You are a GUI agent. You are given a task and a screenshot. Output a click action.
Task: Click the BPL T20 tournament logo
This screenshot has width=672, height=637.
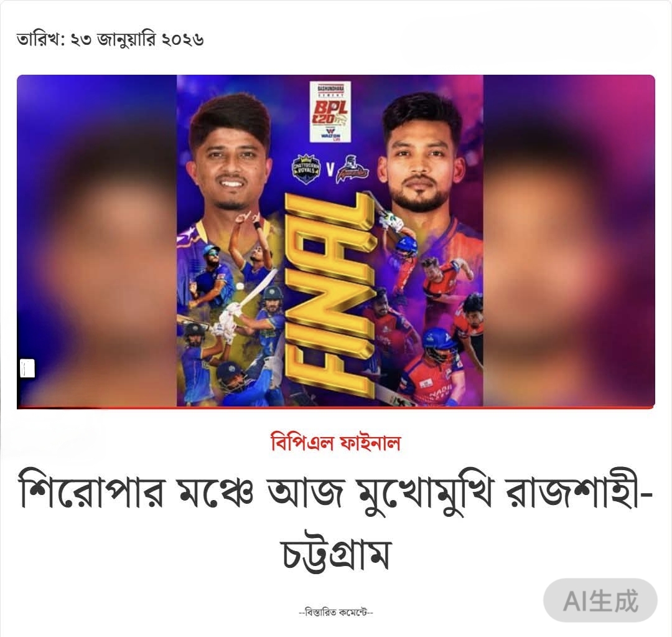[x=330, y=112]
